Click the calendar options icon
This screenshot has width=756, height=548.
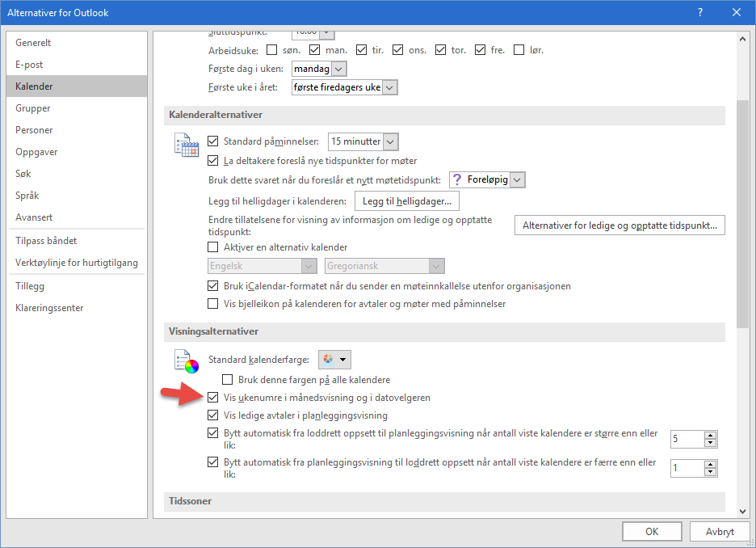click(187, 145)
